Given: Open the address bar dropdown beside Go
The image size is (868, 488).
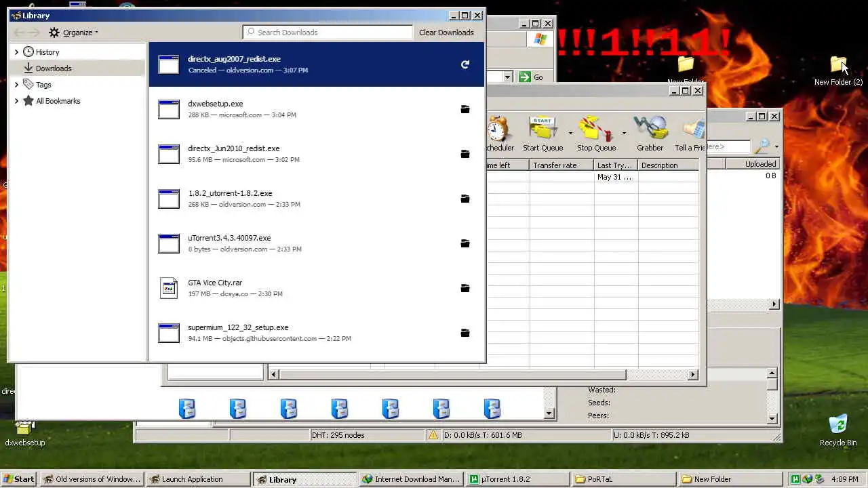Looking at the screenshot, I should point(507,77).
